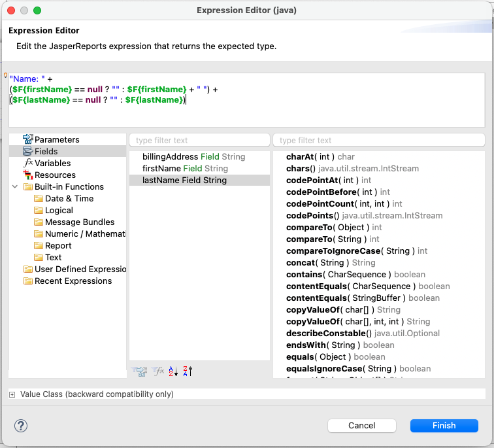Open the help question mark button
Viewport: 494px width, 448px height.
pyautogui.click(x=21, y=426)
